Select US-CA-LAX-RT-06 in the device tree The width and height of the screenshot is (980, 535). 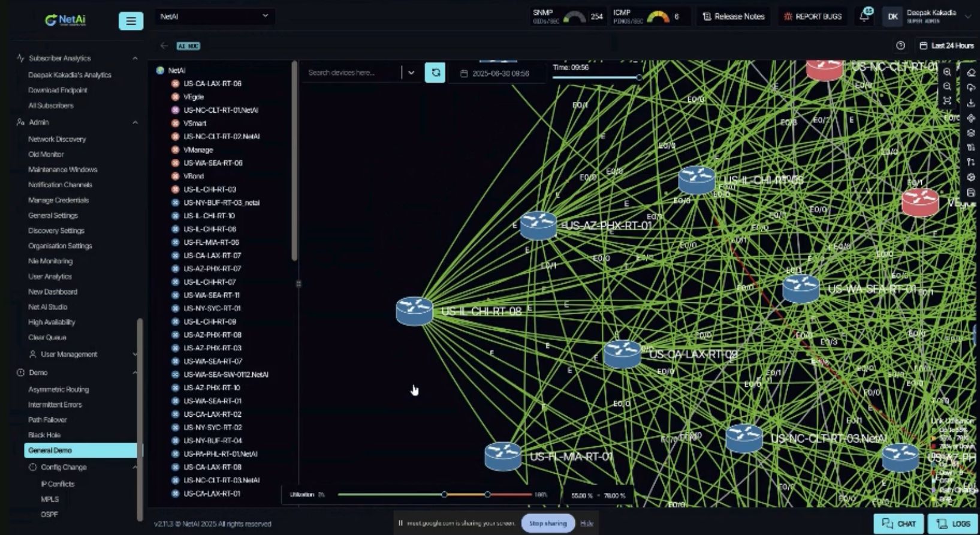[212, 84]
